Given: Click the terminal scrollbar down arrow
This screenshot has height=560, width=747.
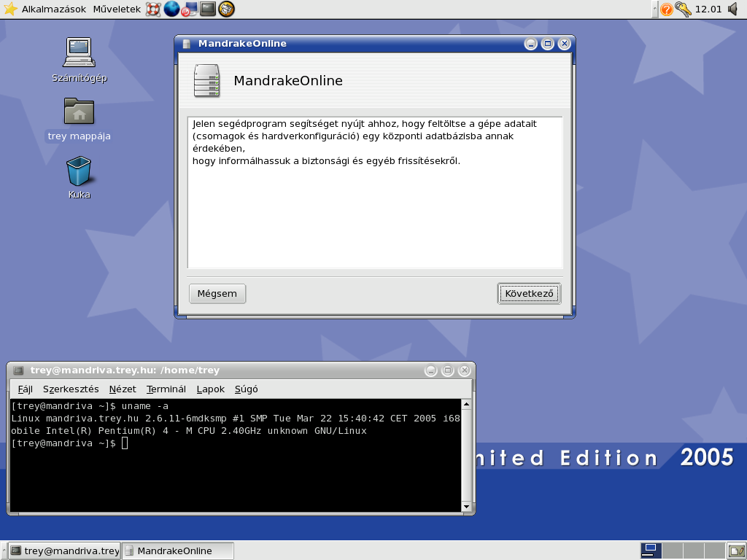Looking at the screenshot, I should coord(466,507).
